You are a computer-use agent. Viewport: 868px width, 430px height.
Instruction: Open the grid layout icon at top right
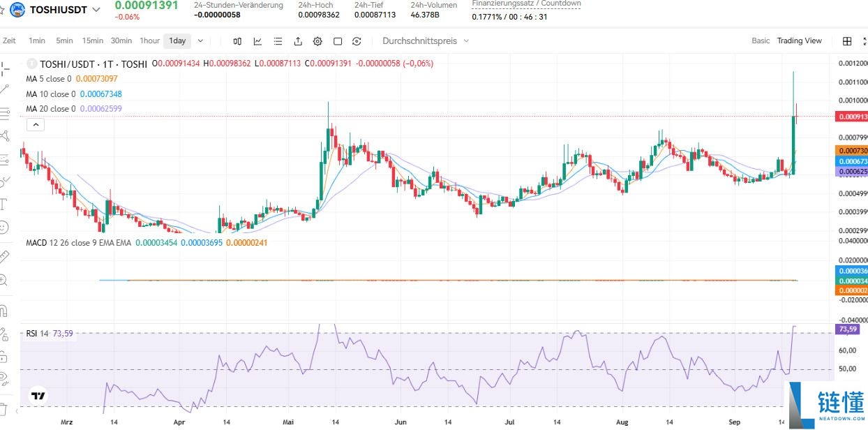pos(847,41)
